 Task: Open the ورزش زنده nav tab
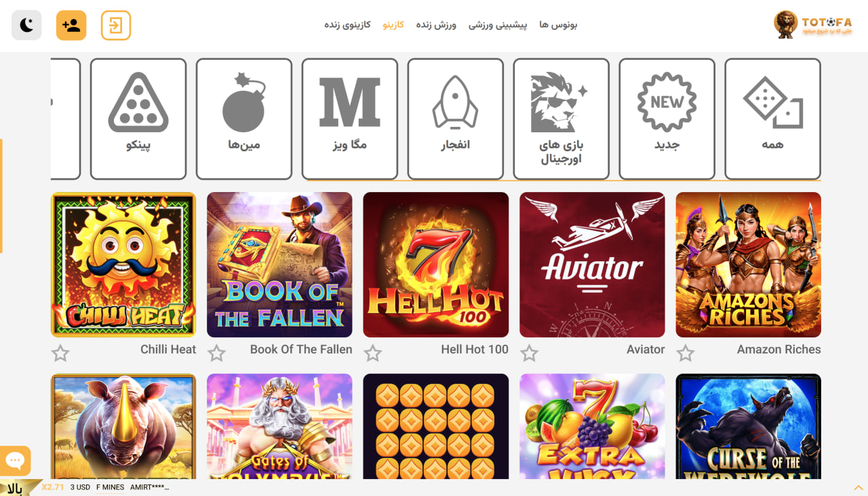pyautogui.click(x=436, y=24)
